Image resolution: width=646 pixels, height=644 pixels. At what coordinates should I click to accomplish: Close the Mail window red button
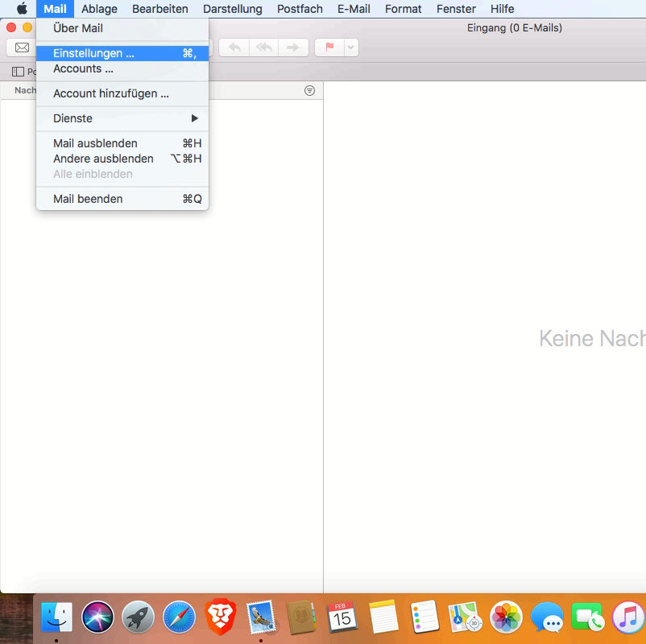click(x=11, y=27)
